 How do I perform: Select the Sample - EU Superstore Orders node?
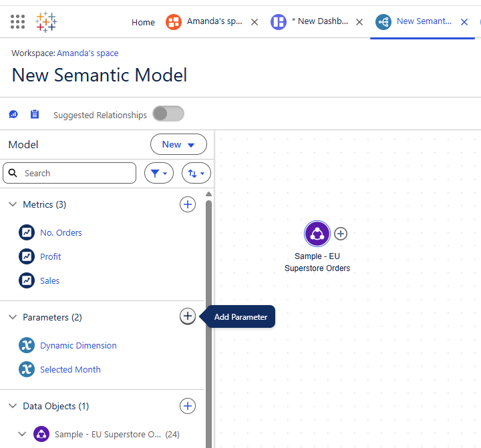tap(317, 234)
